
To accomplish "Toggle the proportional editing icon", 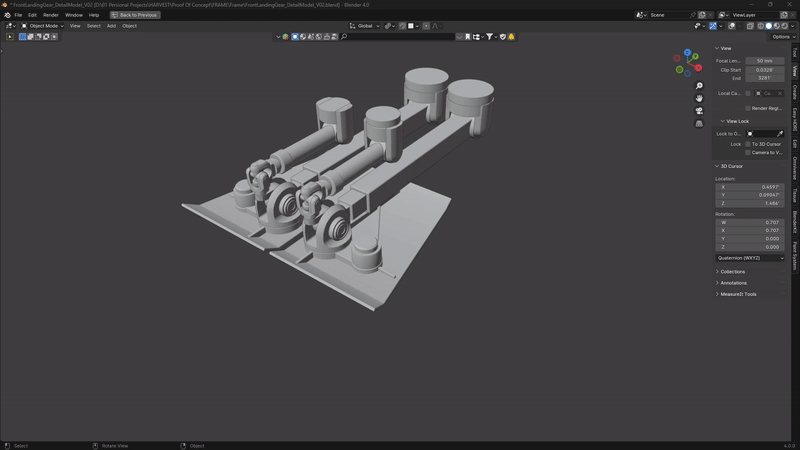I will 426,26.
